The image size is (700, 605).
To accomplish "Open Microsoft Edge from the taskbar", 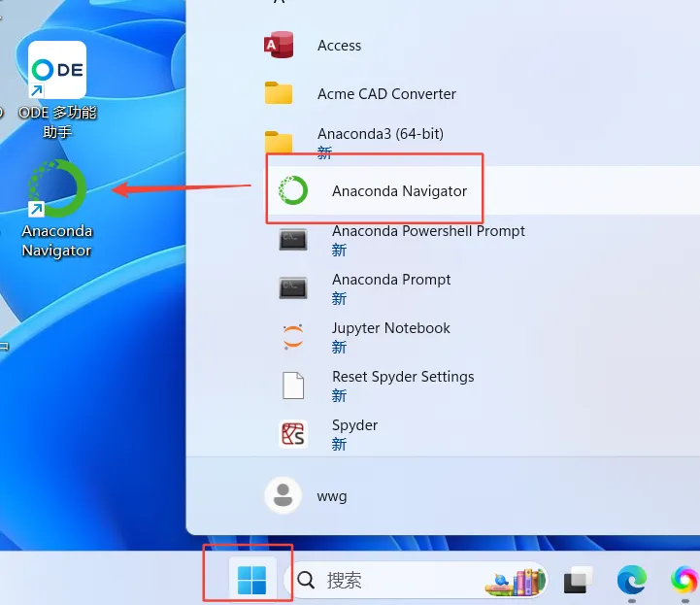I will pos(632,580).
